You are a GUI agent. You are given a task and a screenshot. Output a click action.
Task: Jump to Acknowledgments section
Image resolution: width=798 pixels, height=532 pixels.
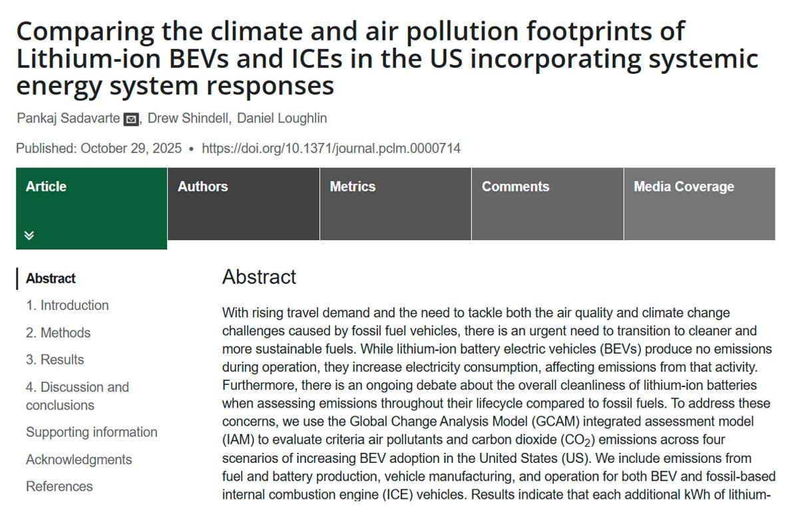click(79, 460)
